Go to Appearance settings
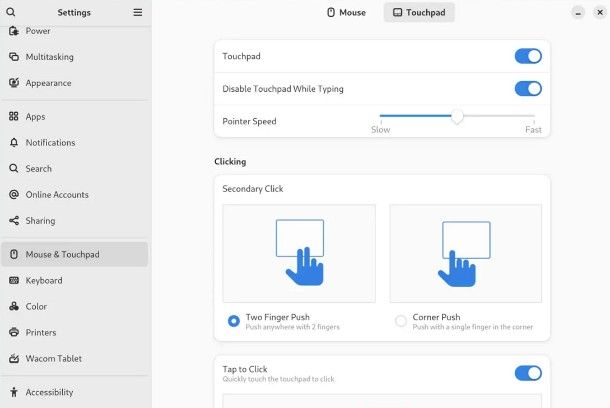610x408 pixels. click(75, 83)
